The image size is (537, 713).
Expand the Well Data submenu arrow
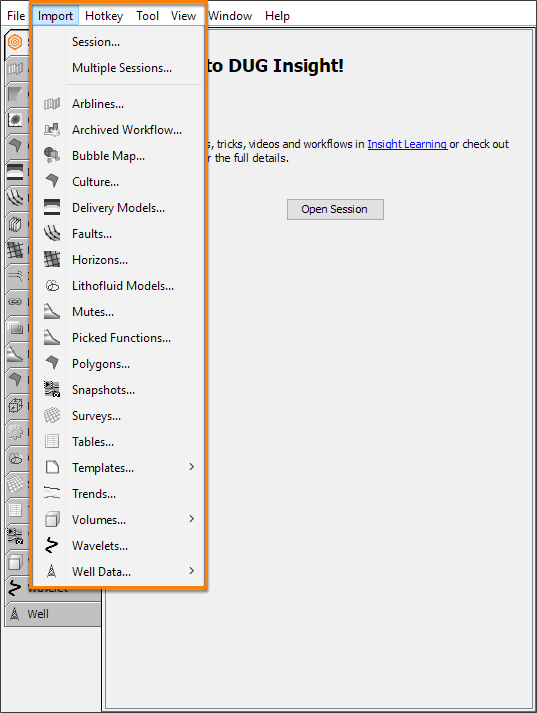click(x=191, y=571)
